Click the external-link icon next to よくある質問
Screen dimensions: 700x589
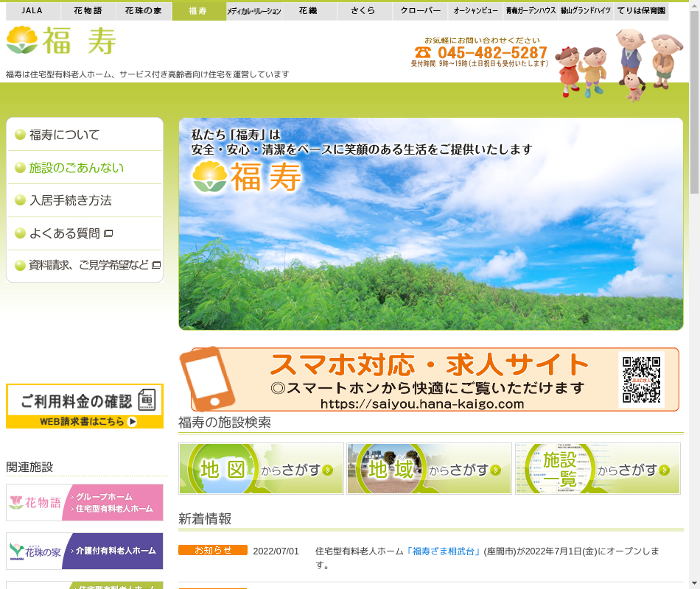108,233
